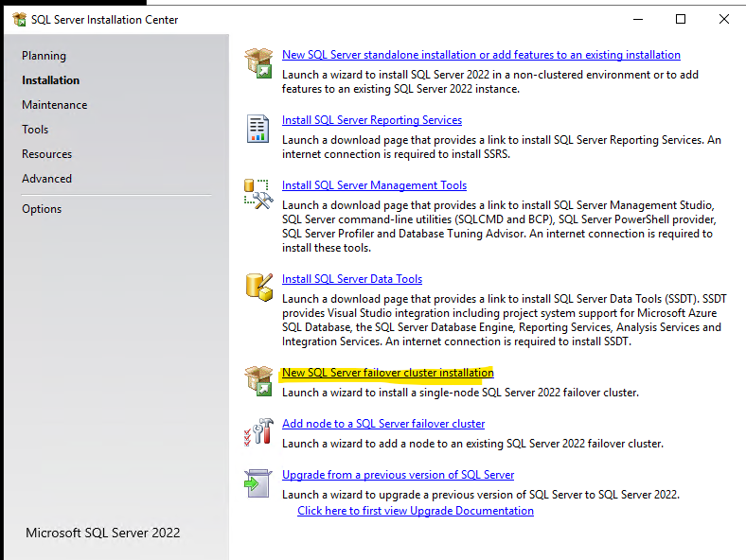This screenshot has width=746, height=560.
Task: Close the SQL Server Installation Center window
Action: (723, 19)
